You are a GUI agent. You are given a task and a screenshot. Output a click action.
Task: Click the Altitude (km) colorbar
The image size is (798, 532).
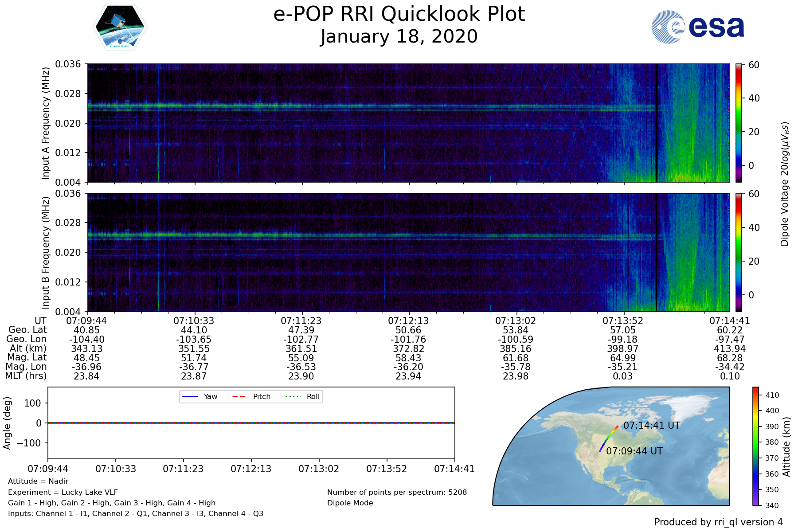(756, 446)
